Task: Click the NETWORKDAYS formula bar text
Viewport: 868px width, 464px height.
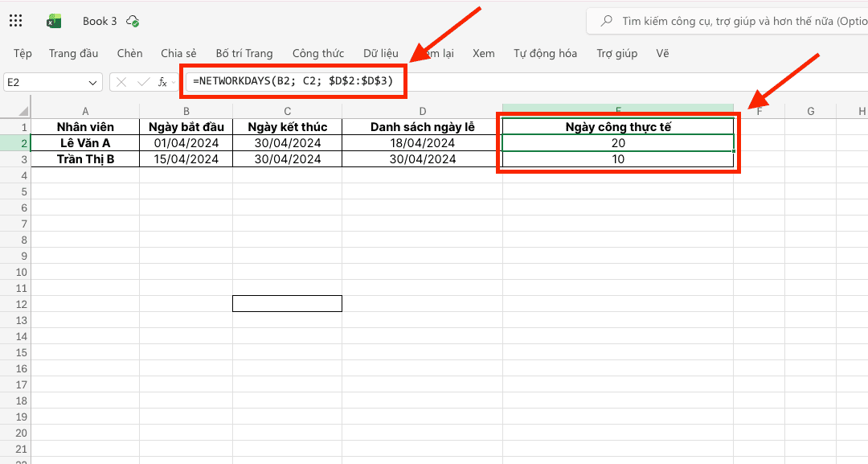Action: (293, 82)
